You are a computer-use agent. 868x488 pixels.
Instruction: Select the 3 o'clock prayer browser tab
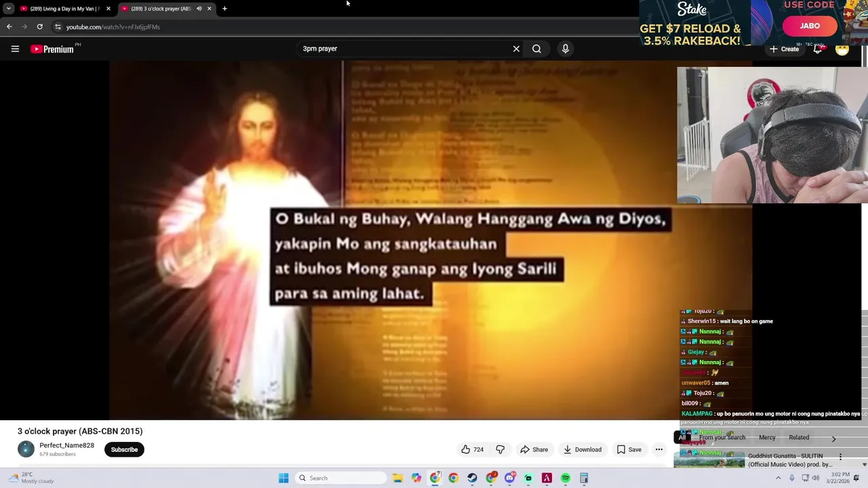tap(166, 9)
